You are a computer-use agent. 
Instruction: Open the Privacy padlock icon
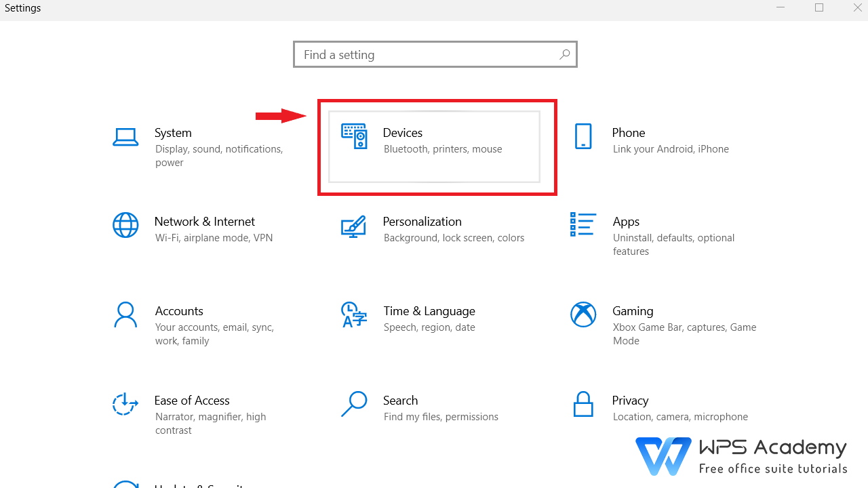583,404
